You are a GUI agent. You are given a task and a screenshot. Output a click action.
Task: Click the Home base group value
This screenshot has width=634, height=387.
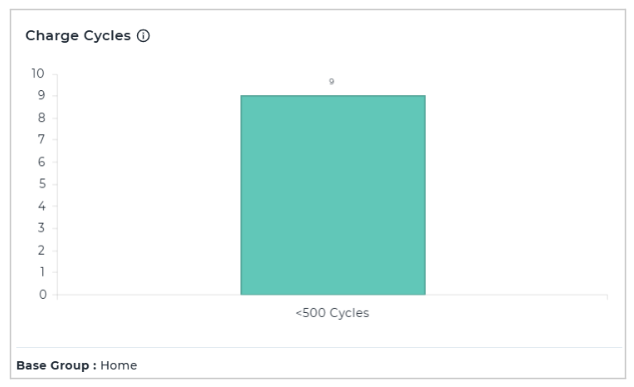point(118,365)
